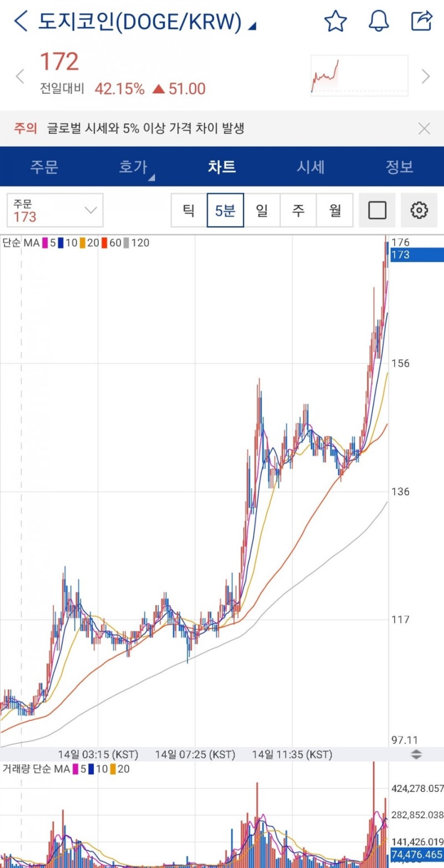Tap the MA 20 orange legend swatch

pyautogui.click(x=82, y=243)
